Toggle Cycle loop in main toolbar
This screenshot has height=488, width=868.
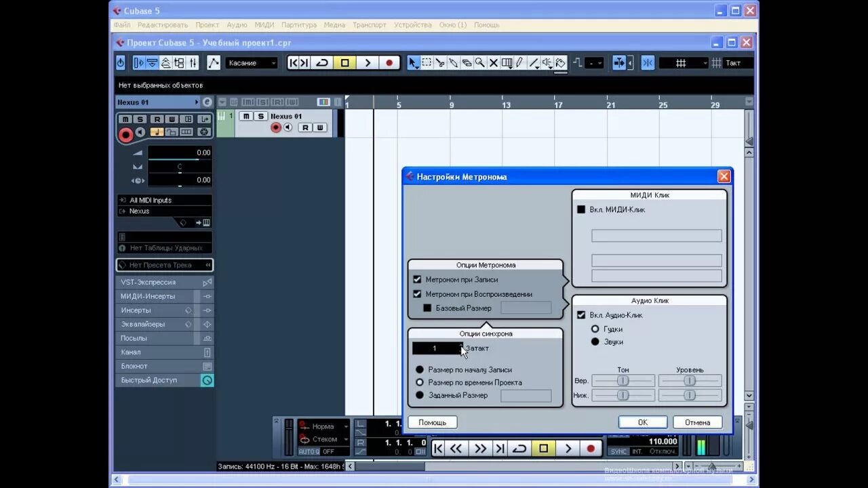click(x=322, y=63)
